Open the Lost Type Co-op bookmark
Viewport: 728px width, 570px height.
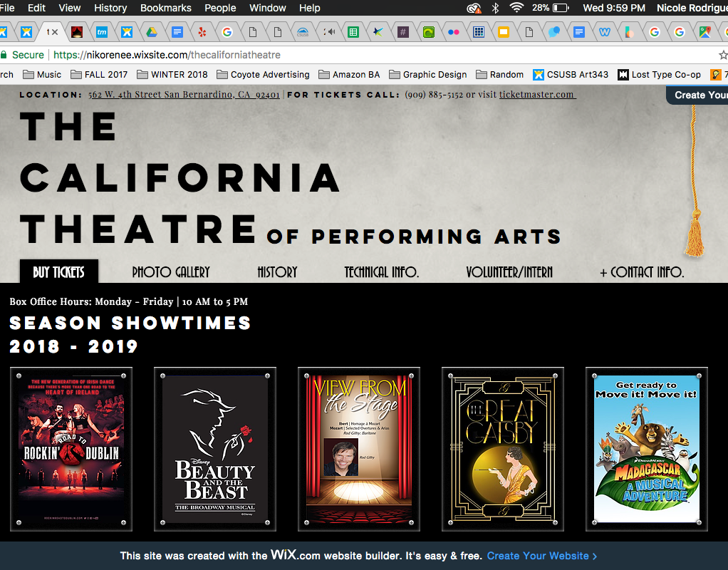(x=660, y=74)
